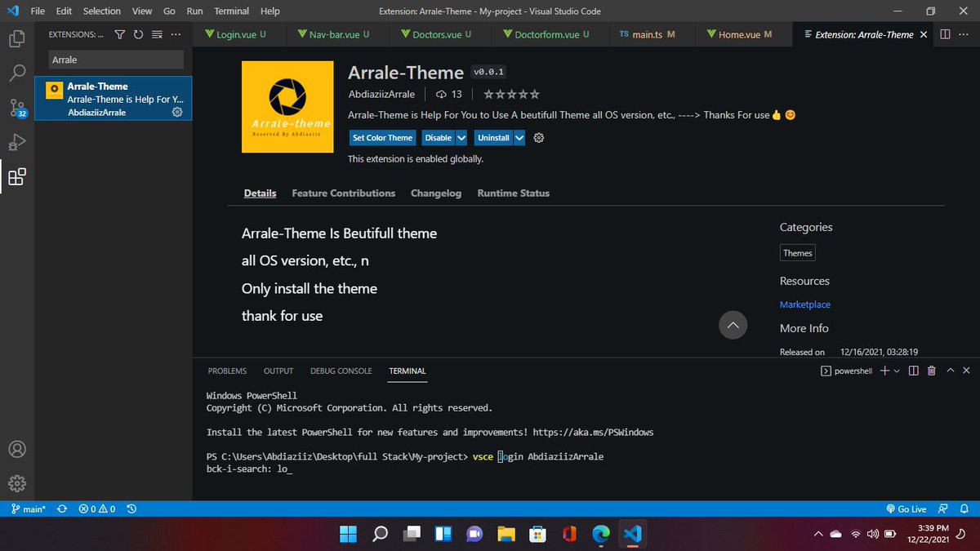Open Disable dropdown arrow
The width and height of the screenshot is (980, 551).
coord(462,138)
